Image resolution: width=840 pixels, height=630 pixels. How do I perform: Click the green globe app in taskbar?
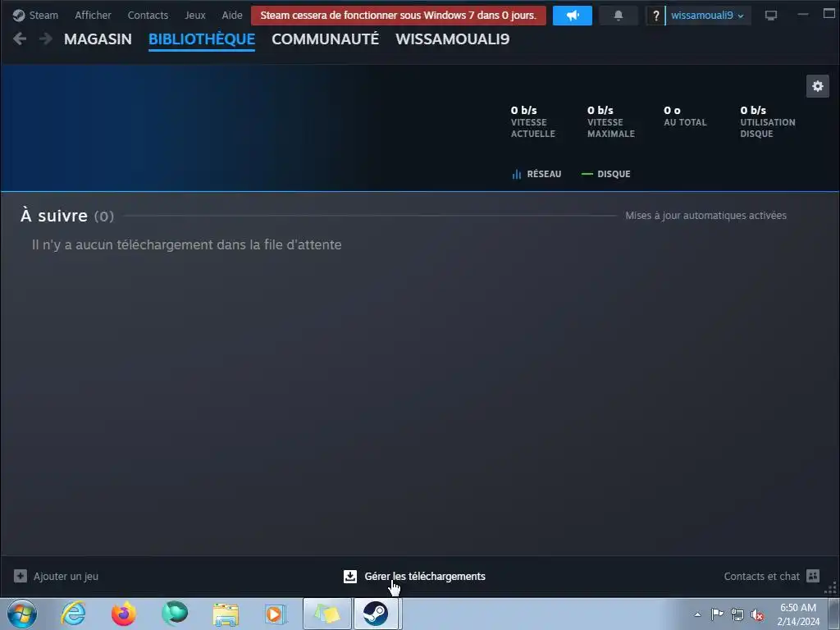tap(175, 614)
